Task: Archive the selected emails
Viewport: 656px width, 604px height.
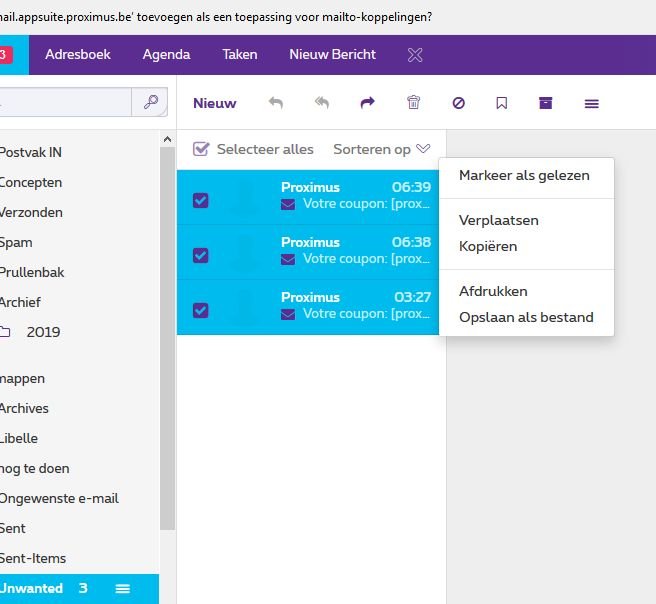Action: point(545,103)
